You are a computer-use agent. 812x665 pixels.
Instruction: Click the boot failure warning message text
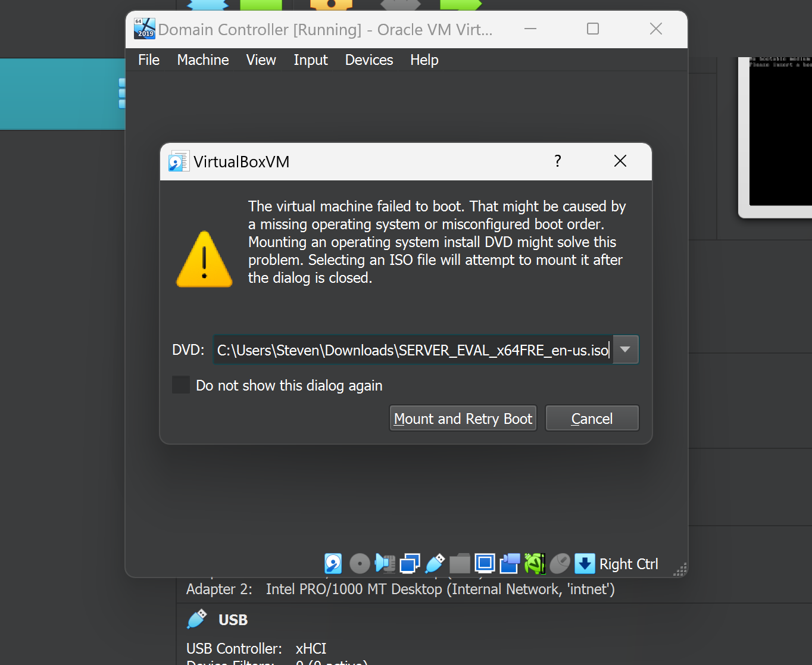(x=437, y=242)
